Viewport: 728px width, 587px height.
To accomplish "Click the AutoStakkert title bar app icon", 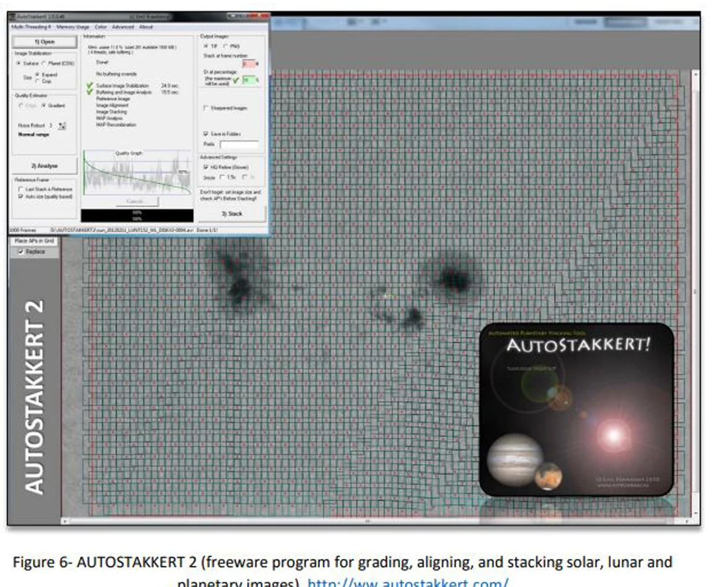I will click(x=12, y=17).
